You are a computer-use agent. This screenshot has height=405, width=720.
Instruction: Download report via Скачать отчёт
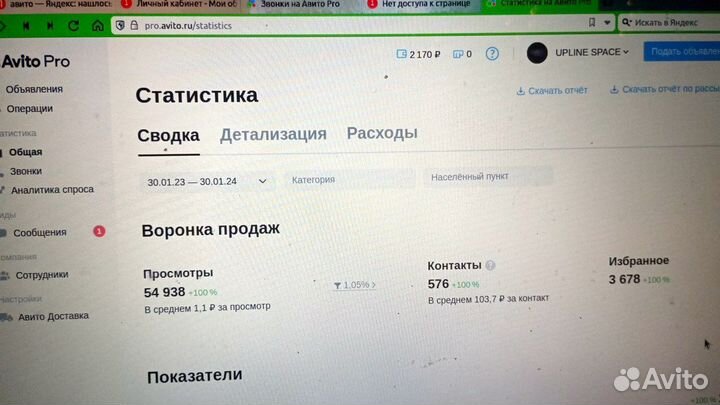pos(552,90)
